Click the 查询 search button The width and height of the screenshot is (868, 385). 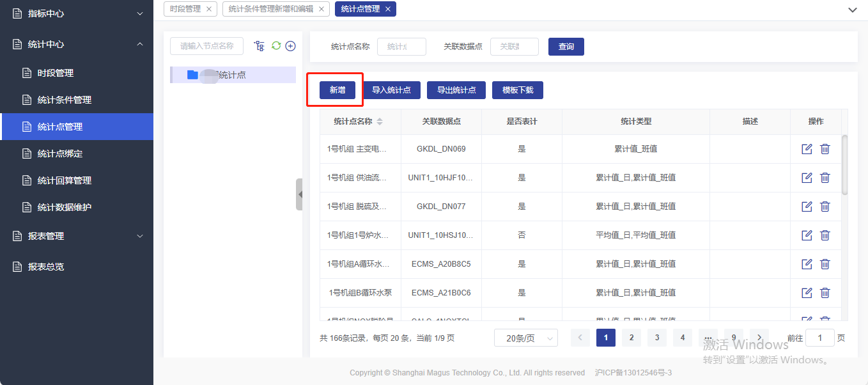(x=566, y=47)
